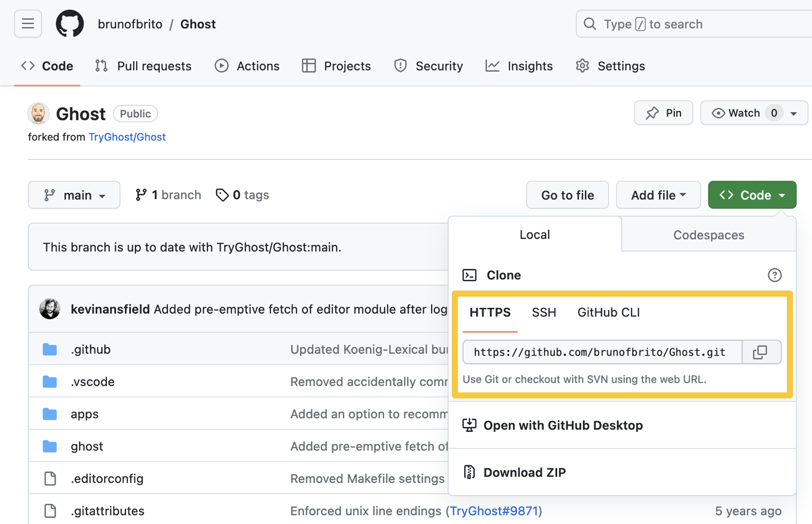Select the GitHub CLI clone option
Viewport: 812px width, 524px height.
click(608, 312)
